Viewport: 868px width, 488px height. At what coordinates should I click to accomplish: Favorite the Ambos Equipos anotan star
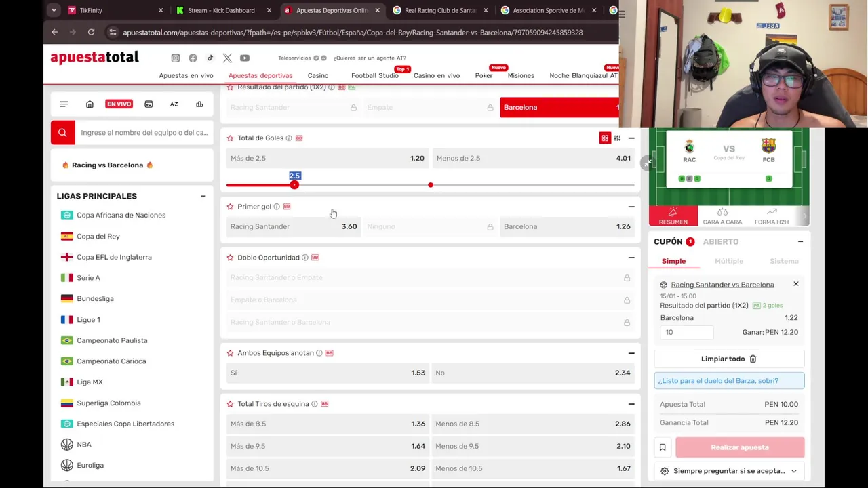pos(230,353)
